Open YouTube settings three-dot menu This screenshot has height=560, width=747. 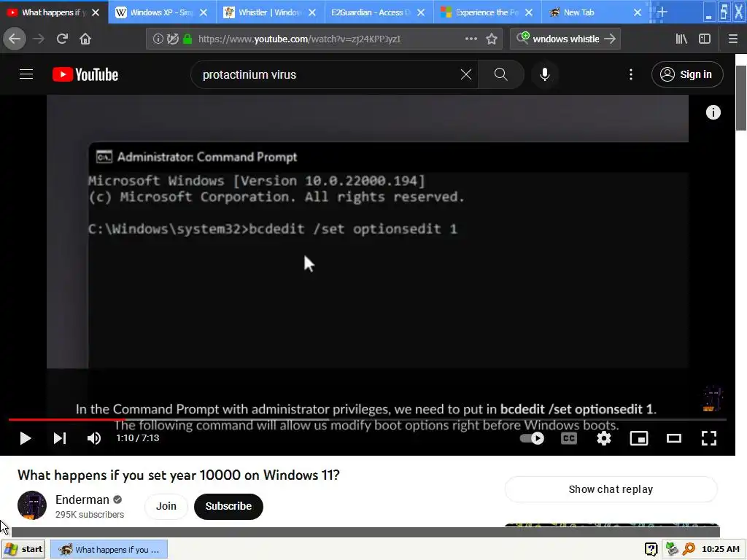pos(631,74)
